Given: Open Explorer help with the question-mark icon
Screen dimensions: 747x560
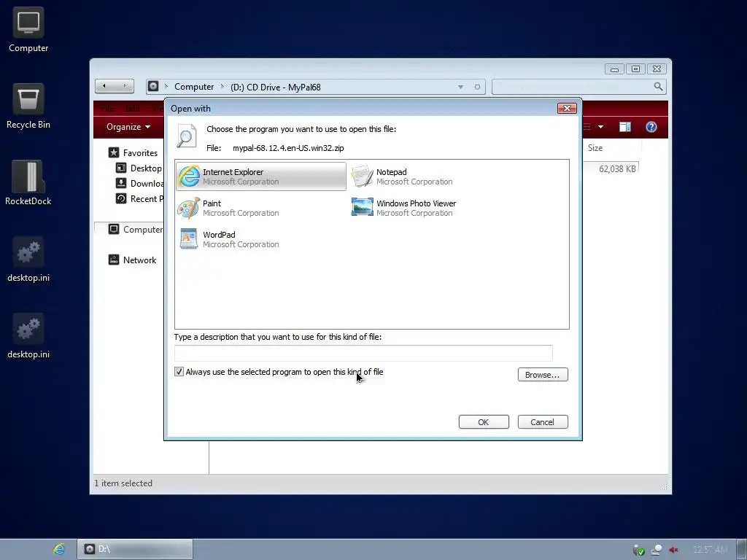Looking at the screenshot, I should [651, 127].
